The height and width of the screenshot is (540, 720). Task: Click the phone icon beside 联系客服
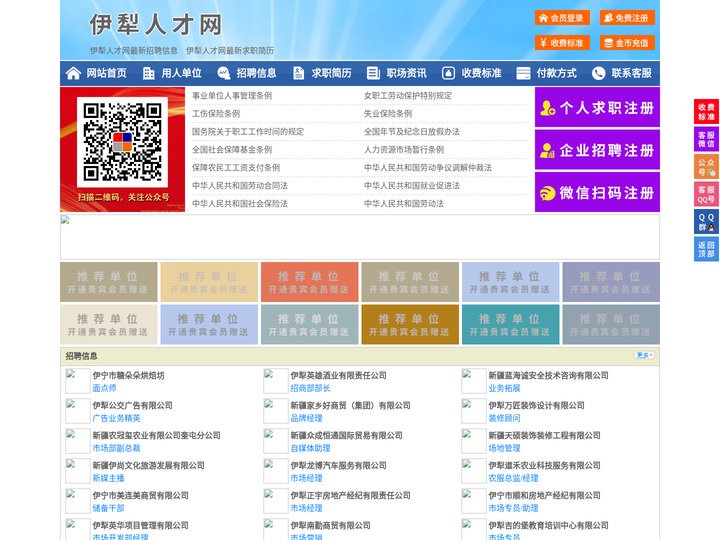coord(598,73)
